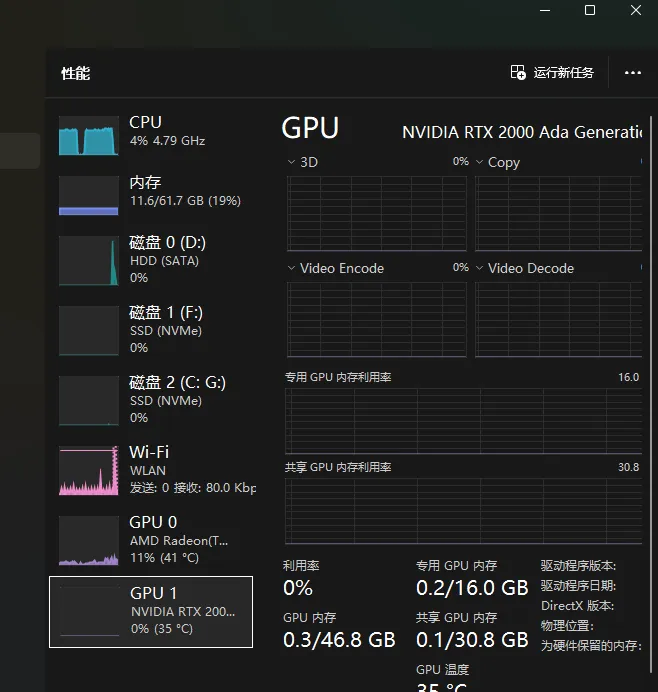
Task: Click the 性能 page heading
Action: click(x=75, y=73)
